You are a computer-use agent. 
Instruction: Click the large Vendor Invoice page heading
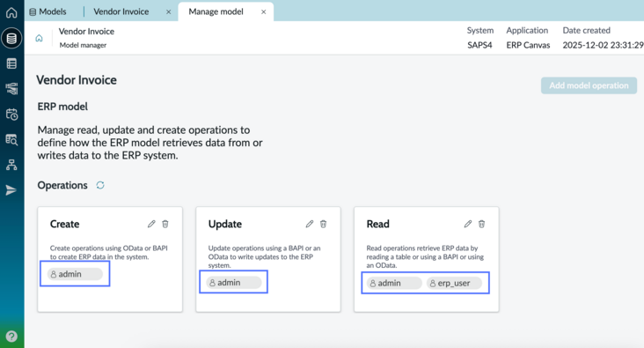(x=77, y=80)
